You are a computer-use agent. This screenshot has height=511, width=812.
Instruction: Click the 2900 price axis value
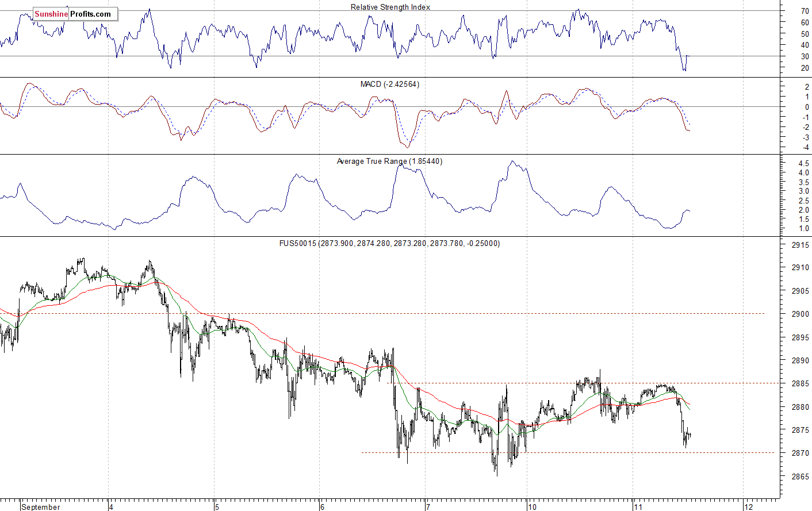(800, 314)
